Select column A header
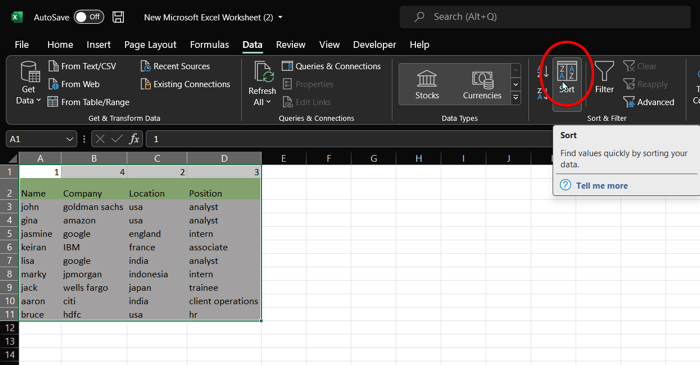The image size is (700, 365). point(40,158)
